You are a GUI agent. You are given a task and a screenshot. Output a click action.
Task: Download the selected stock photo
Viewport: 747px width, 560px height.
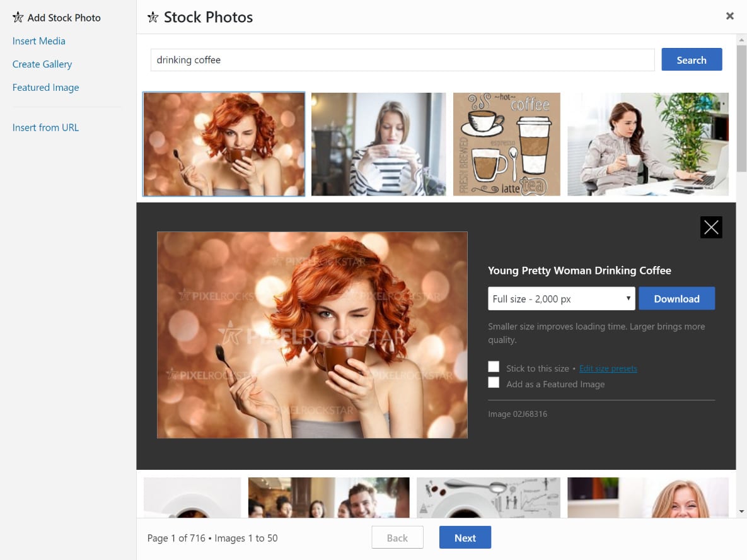tap(676, 298)
